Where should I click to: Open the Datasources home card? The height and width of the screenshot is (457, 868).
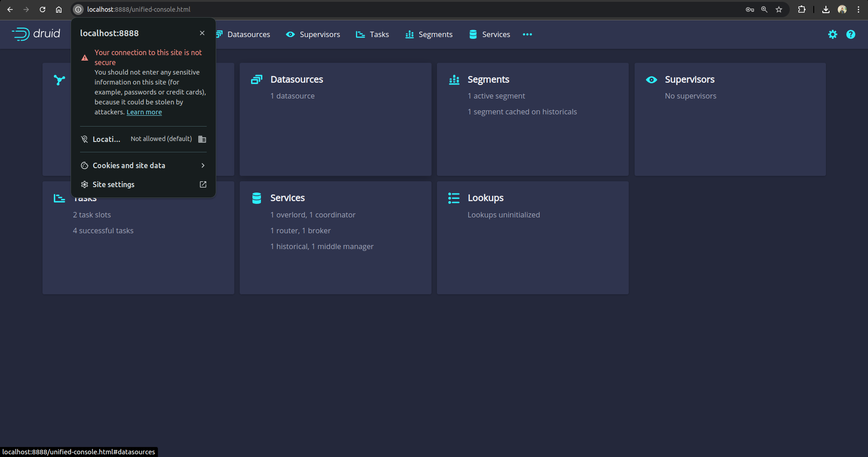[335, 119]
